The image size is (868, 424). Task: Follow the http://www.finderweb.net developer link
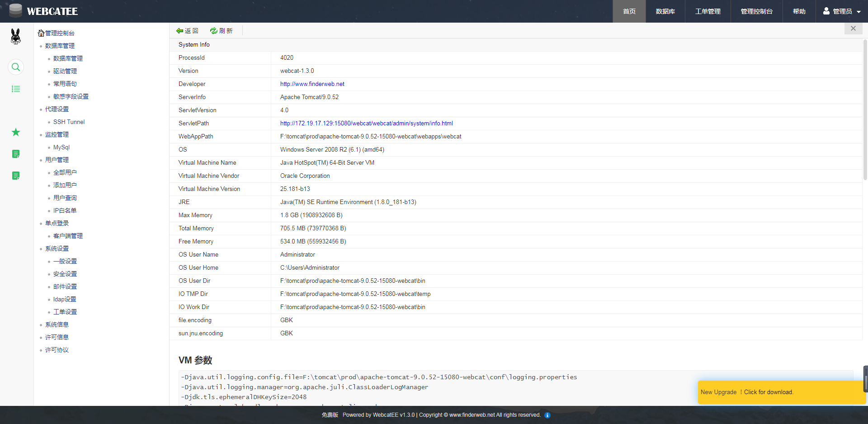[312, 84]
